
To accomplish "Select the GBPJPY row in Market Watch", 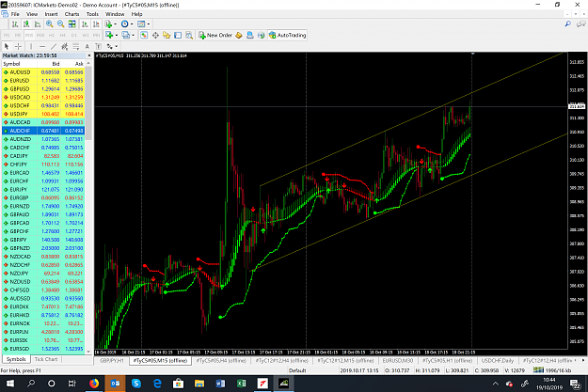I will 43,240.
